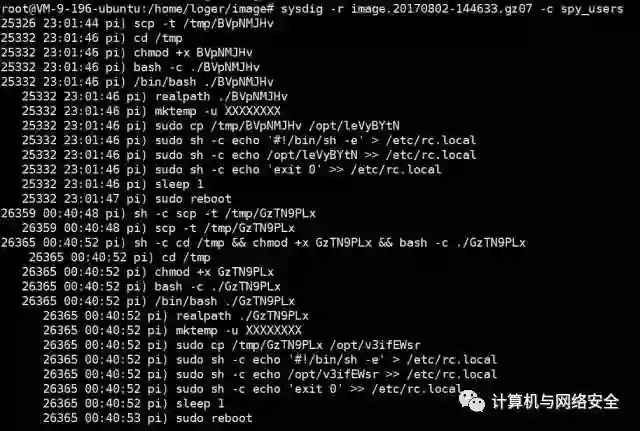Screen dimensions: 640x431
Task: Click the sysdig command on prompt line
Action: pos(301,9)
